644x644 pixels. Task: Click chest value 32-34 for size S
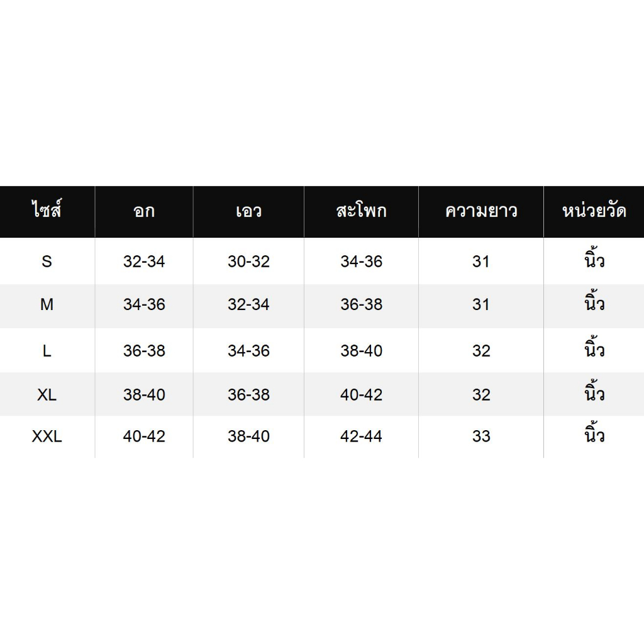144,261
